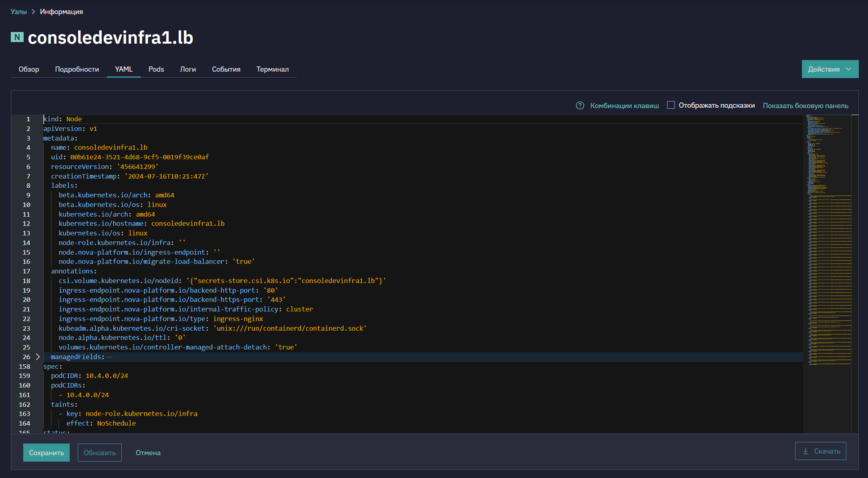Click the 'kind: Node' line
The height and width of the screenshot is (478, 868).
[x=62, y=119]
